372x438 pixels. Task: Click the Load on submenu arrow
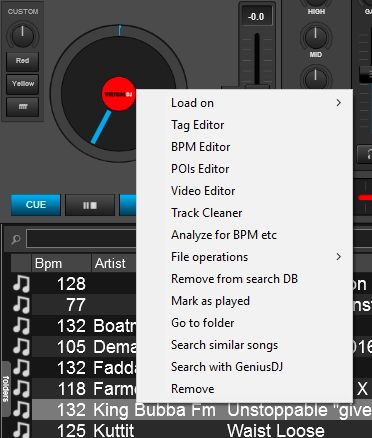[339, 103]
